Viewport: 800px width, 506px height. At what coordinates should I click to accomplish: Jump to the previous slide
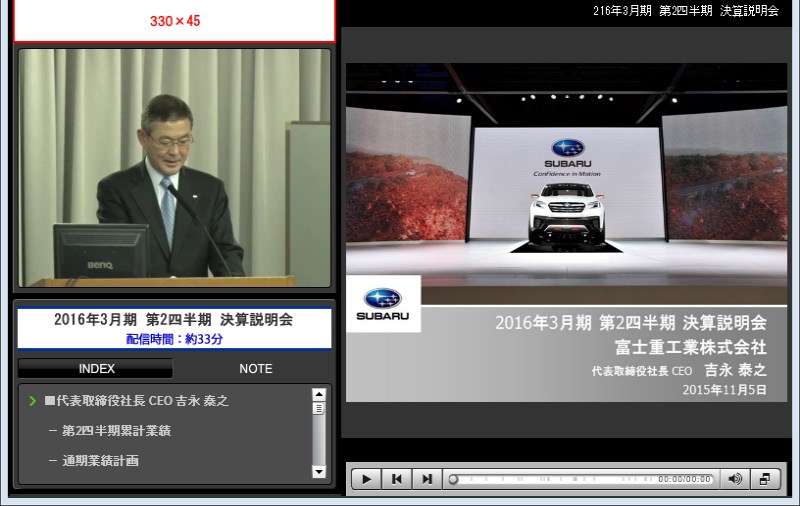pos(396,479)
